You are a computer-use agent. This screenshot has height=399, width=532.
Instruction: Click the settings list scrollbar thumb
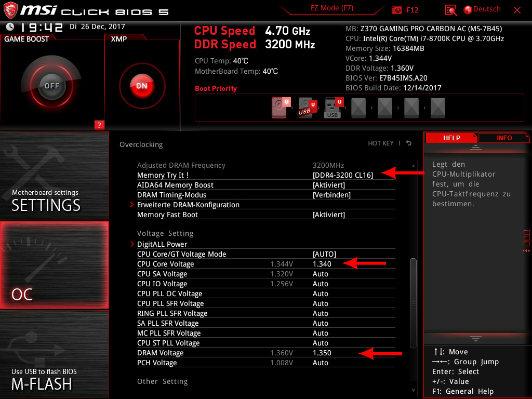(x=413, y=303)
